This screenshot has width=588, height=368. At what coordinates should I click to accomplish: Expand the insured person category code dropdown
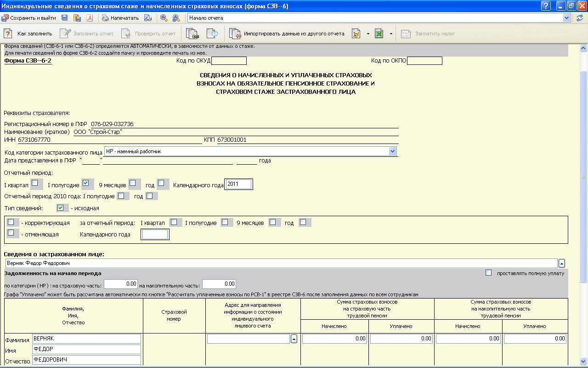[x=392, y=151]
